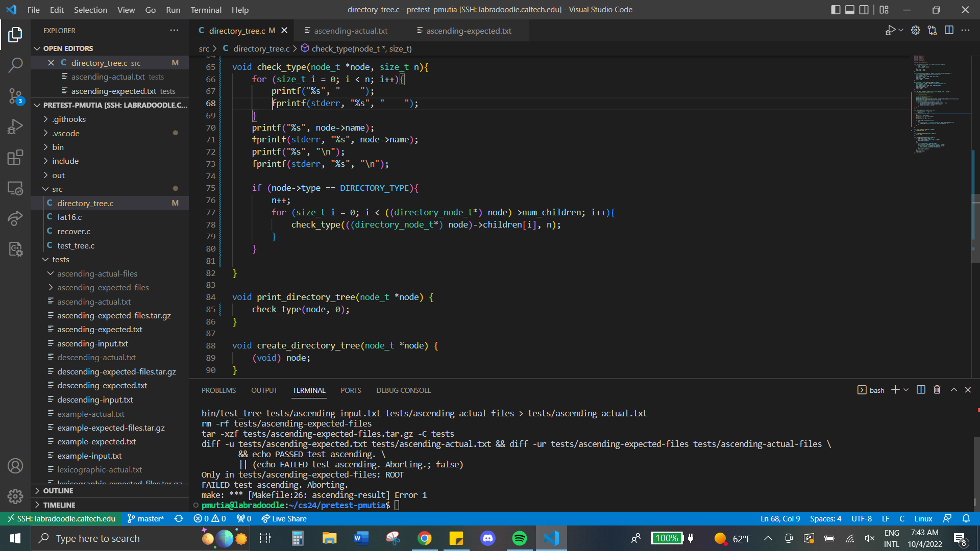Open Manage gear in activity bar

(15, 496)
